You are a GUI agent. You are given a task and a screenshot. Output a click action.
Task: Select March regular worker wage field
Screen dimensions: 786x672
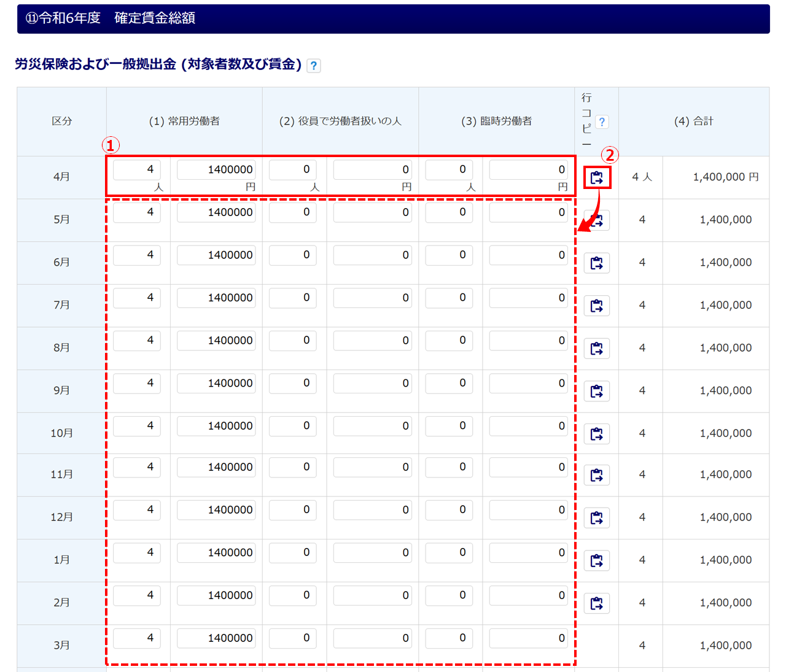coord(216,638)
